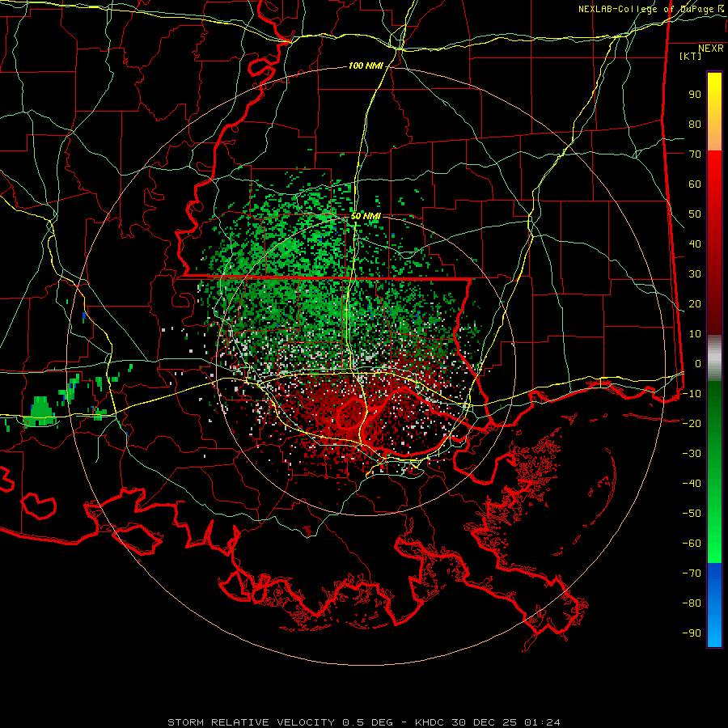
Task: Click the -40 value on velocity scale
Action: (x=692, y=484)
